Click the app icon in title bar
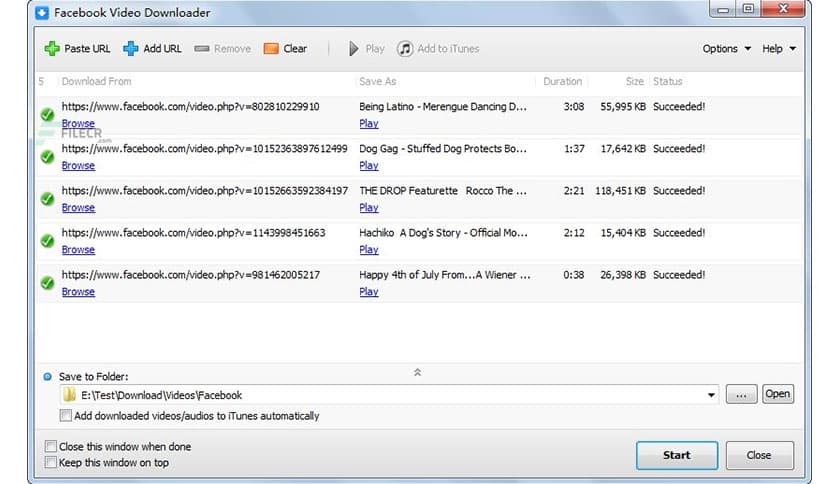 click(42, 12)
